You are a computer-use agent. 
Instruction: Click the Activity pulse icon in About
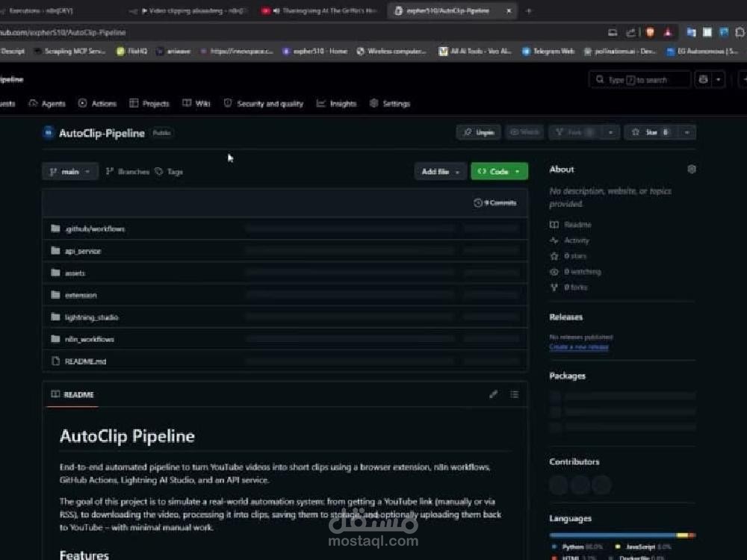pos(554,240)
